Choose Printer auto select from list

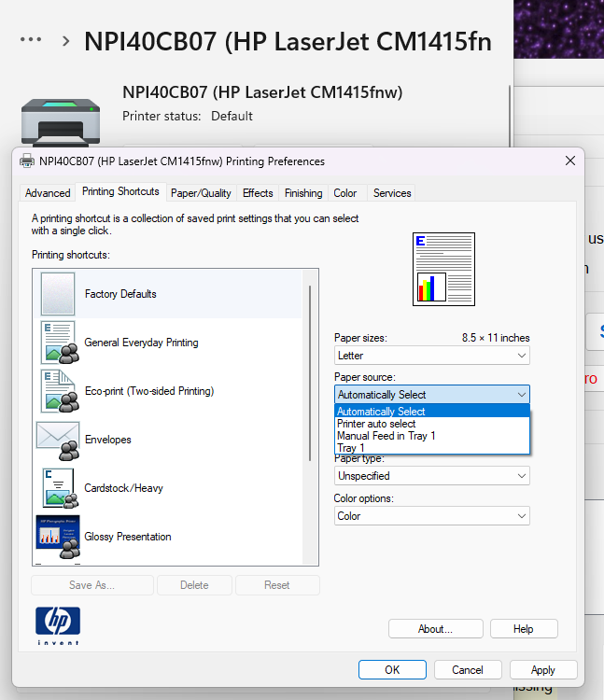376,424
